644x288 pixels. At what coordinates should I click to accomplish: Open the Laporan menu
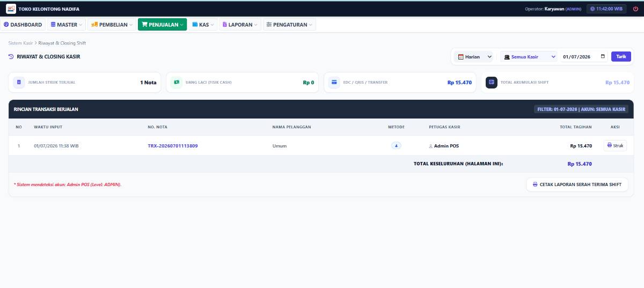(240, 25)
